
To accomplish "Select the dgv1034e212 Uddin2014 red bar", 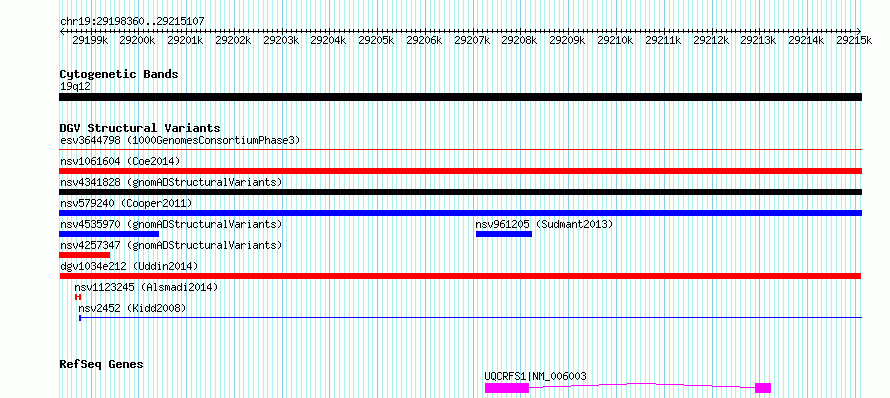I will (460, 276).
